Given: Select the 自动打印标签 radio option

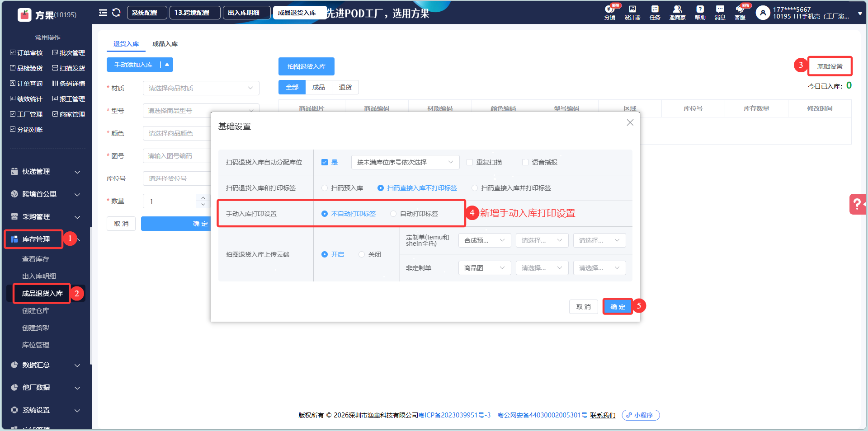Looking at the screenshot, I should [x=393, y=214].
